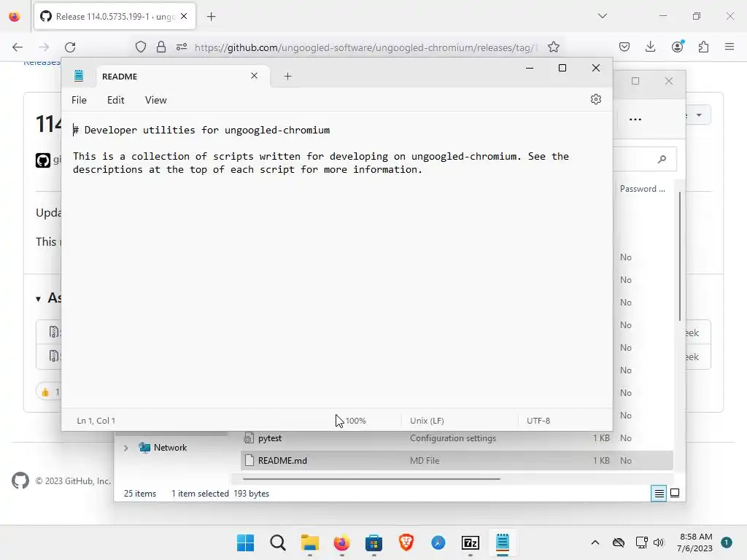The width and height of the screenshot is (747, 560).
Task: Open the Edit menu in Notepad
Action: [x=115, y=100]
